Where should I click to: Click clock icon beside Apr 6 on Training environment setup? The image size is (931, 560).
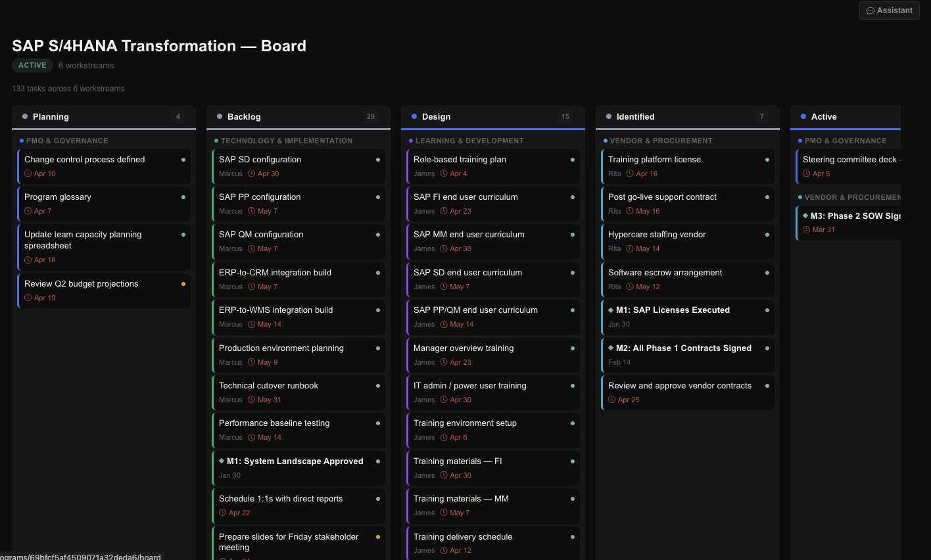tap(443, 437)
